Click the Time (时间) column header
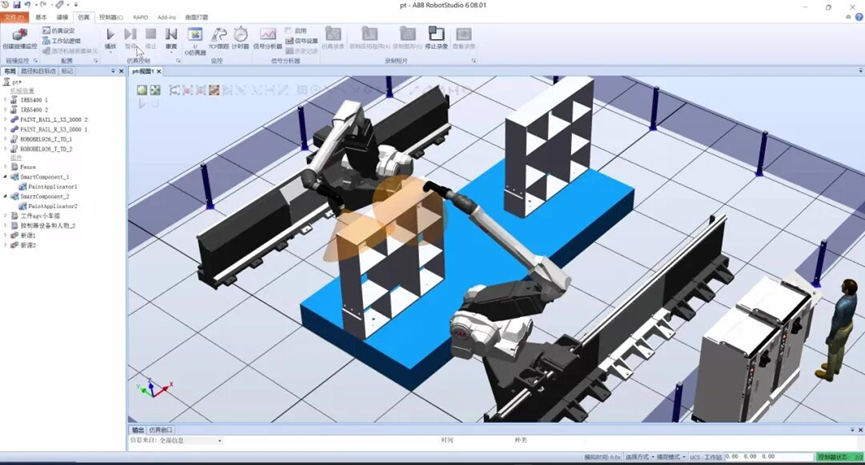 click(447, 440)
